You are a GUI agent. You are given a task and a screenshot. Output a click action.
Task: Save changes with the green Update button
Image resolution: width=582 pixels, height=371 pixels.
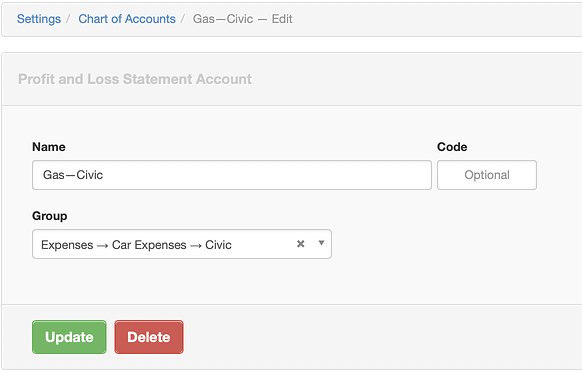tap(69, 337)
